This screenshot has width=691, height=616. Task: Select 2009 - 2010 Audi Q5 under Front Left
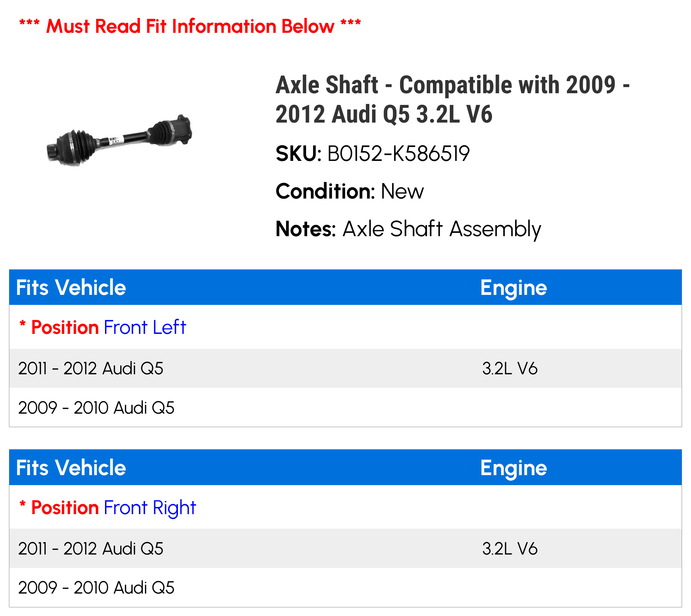tap(96, 408)
